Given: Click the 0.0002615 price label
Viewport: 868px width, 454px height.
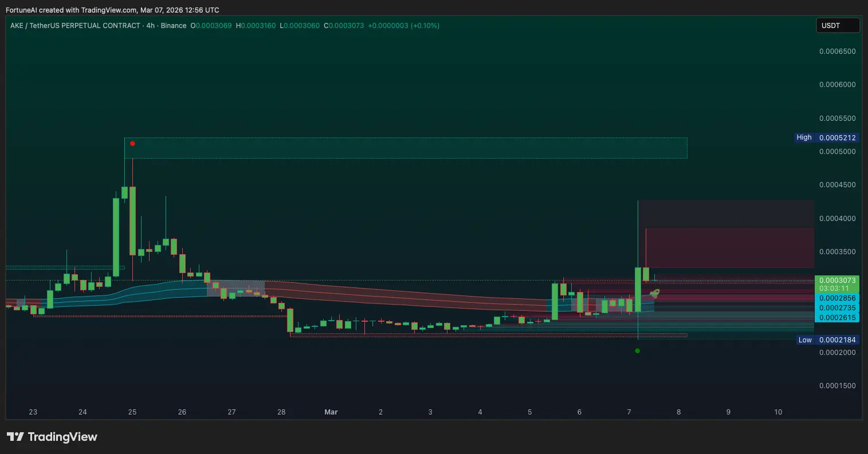Looking at the screenshot, I should click(x=837, y=318).
